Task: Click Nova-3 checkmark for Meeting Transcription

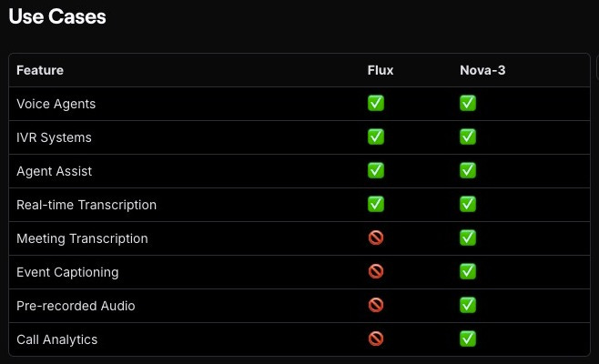Action: 468,238
